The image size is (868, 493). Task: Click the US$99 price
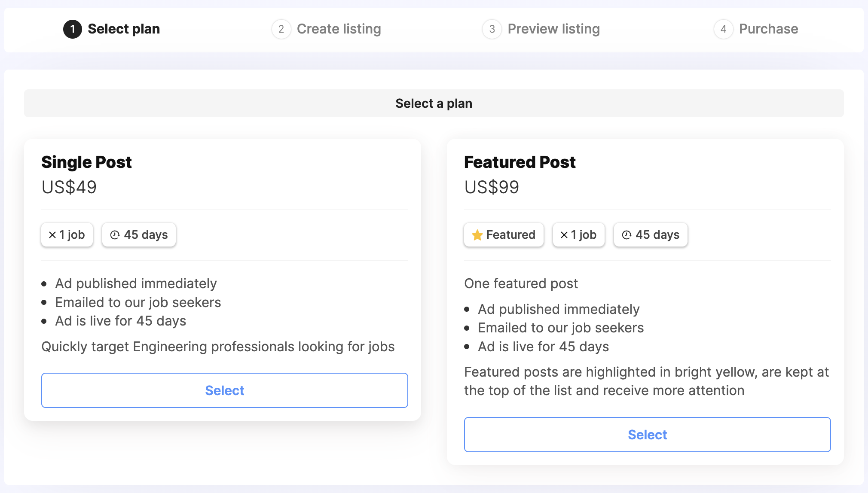pyautogui.click(x=492, y=187)
